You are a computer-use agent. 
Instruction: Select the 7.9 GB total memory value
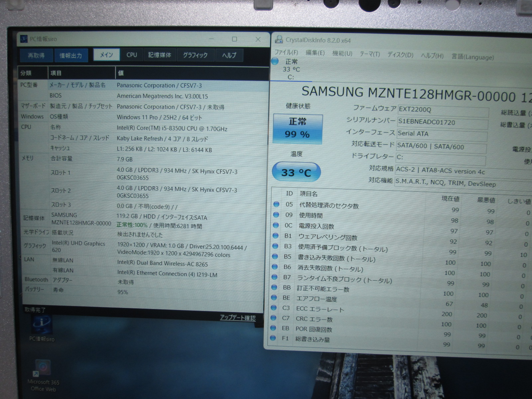[125, 159]
